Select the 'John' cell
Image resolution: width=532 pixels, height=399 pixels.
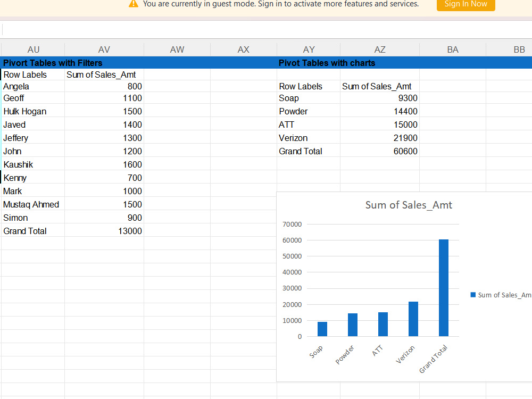(33, 151)
